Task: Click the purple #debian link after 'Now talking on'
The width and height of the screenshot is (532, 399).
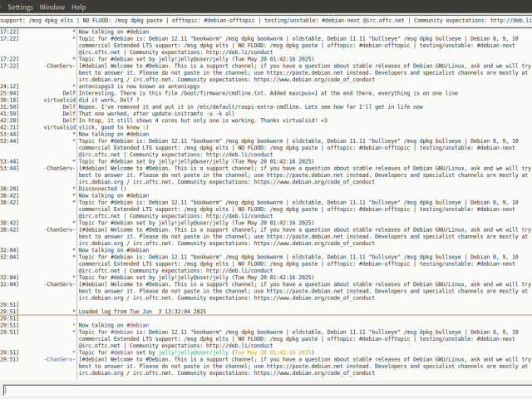Action: pos(137,325)
